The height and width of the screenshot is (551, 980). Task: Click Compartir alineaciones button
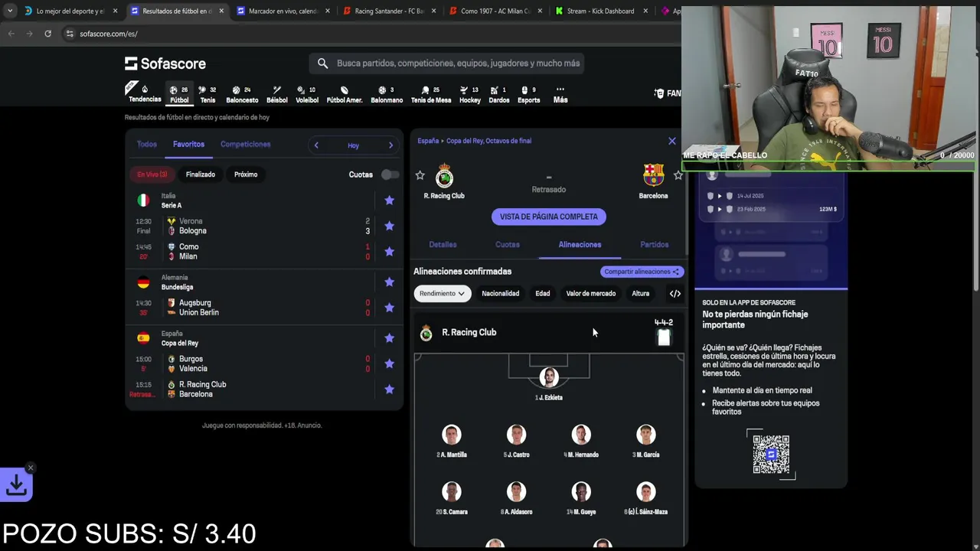pyautogui.click(x=641, y=272)
